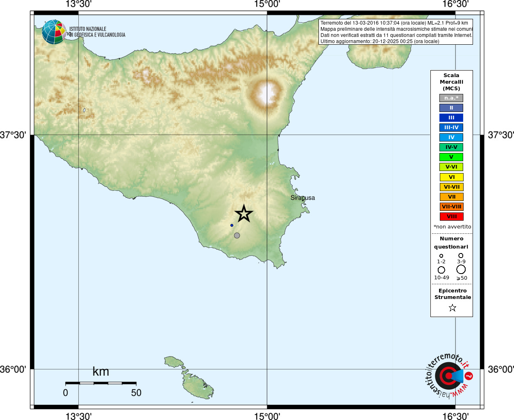Click the Ultimo aggiornamento date line

click(380, 41)
